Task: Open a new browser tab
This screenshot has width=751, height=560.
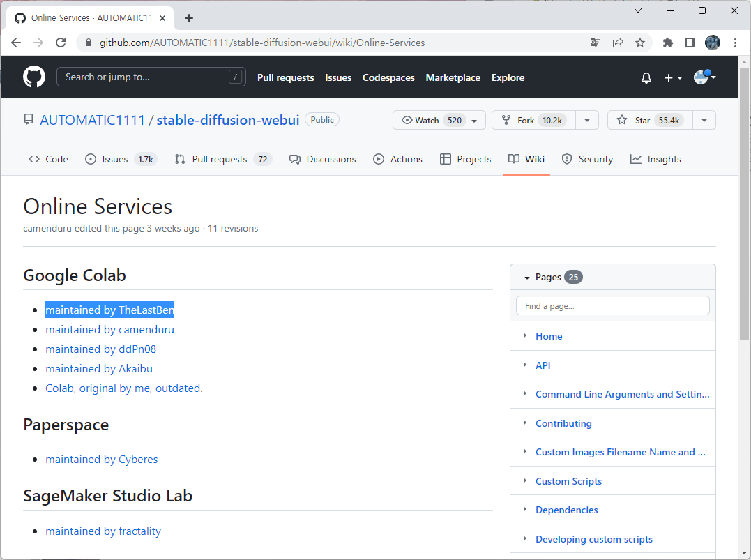Action: coord(189,18)
